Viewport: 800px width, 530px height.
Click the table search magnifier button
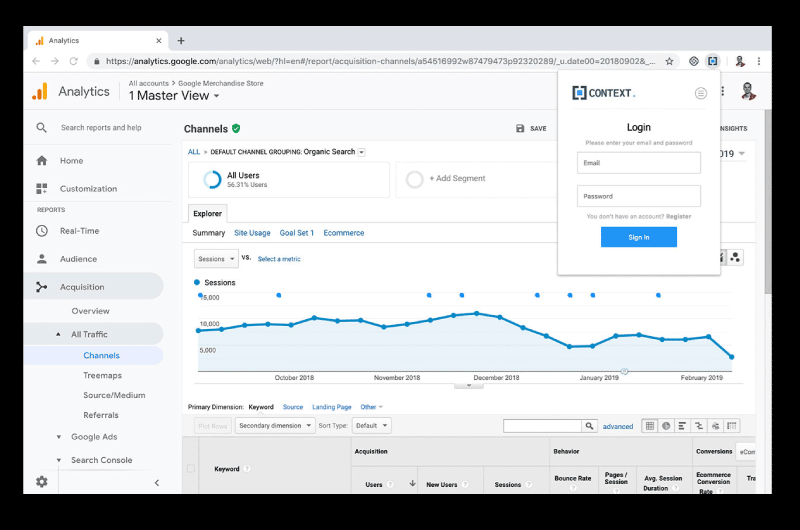pos(589,426)
